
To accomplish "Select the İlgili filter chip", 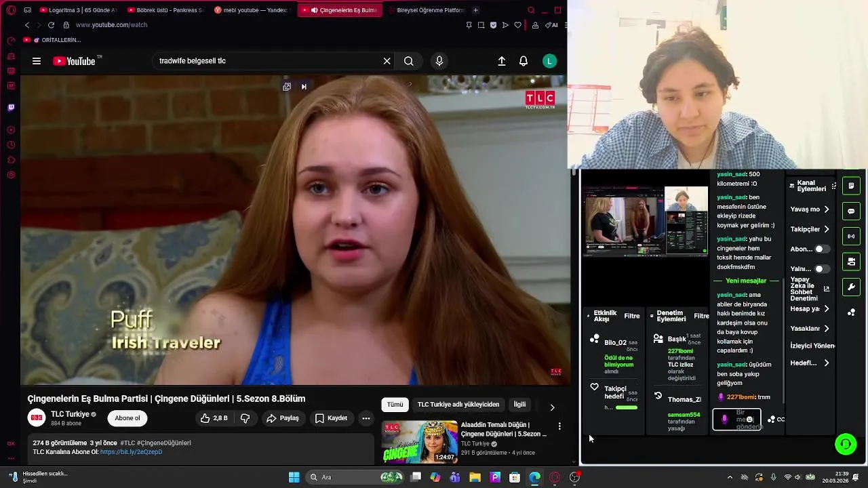I will tap(519, 405).
